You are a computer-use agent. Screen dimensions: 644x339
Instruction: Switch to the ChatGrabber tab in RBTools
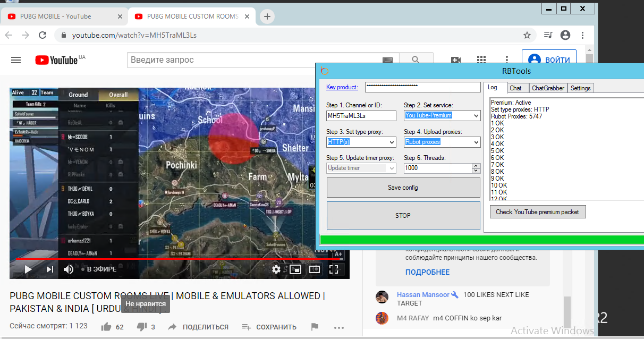548,88
